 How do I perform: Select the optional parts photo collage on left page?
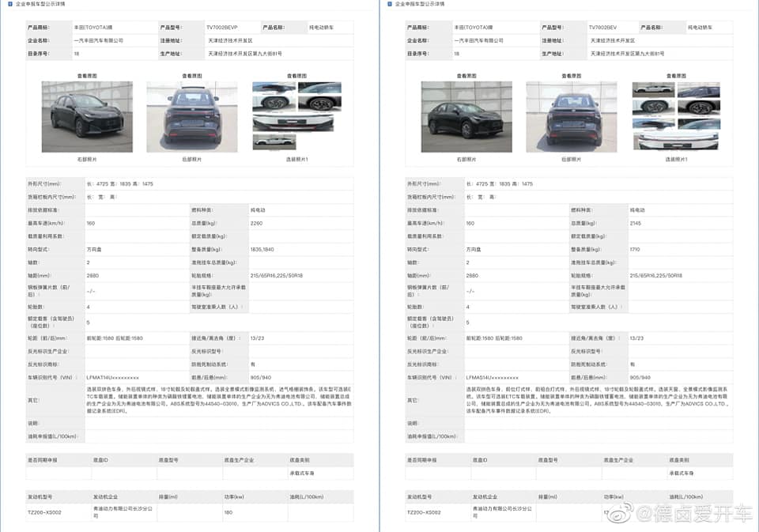(296, 116)
